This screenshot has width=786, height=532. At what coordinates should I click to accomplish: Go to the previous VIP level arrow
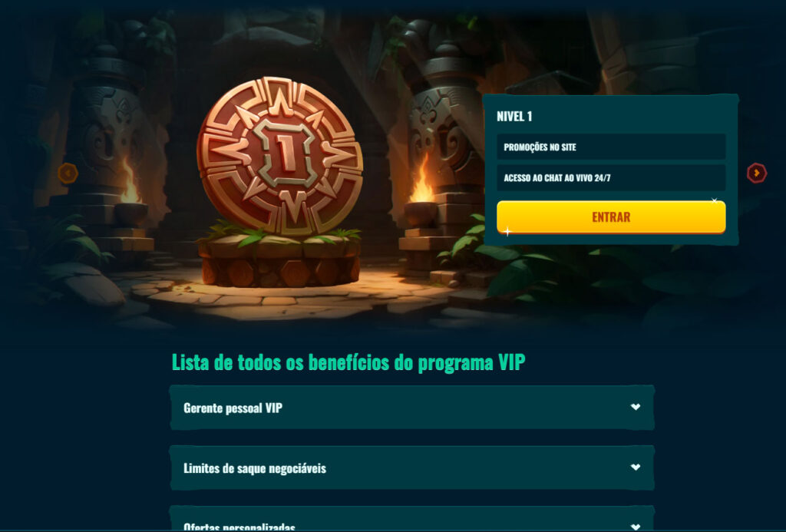tap(68, 173)
